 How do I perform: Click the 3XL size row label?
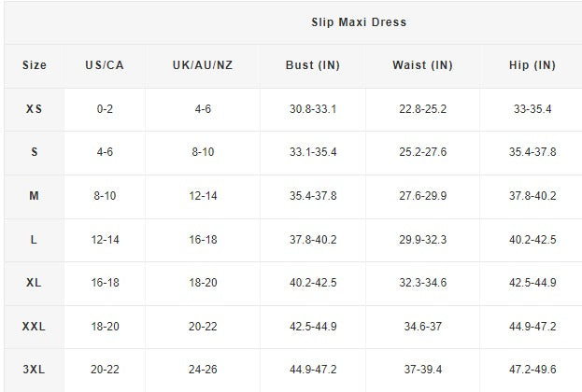pos(34,370)
